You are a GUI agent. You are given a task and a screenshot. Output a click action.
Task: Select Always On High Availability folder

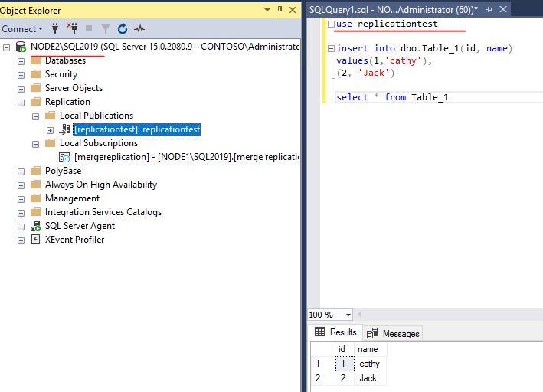(x=101, y=185)
